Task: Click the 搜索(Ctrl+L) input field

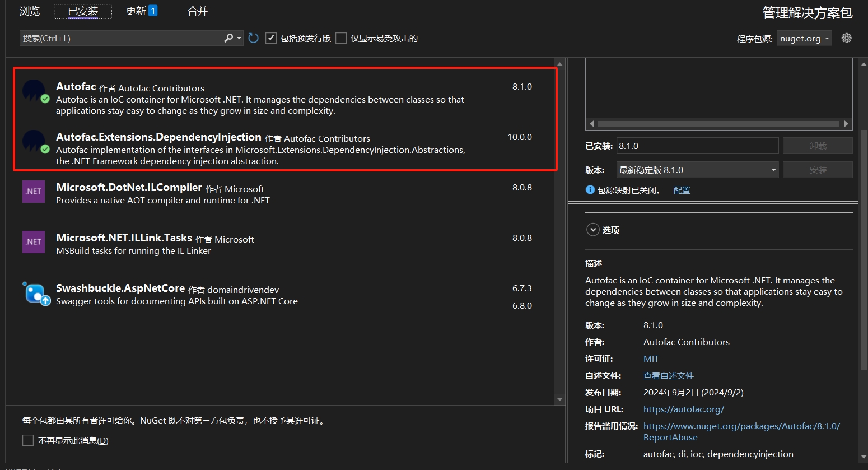Action: [121, 38]
